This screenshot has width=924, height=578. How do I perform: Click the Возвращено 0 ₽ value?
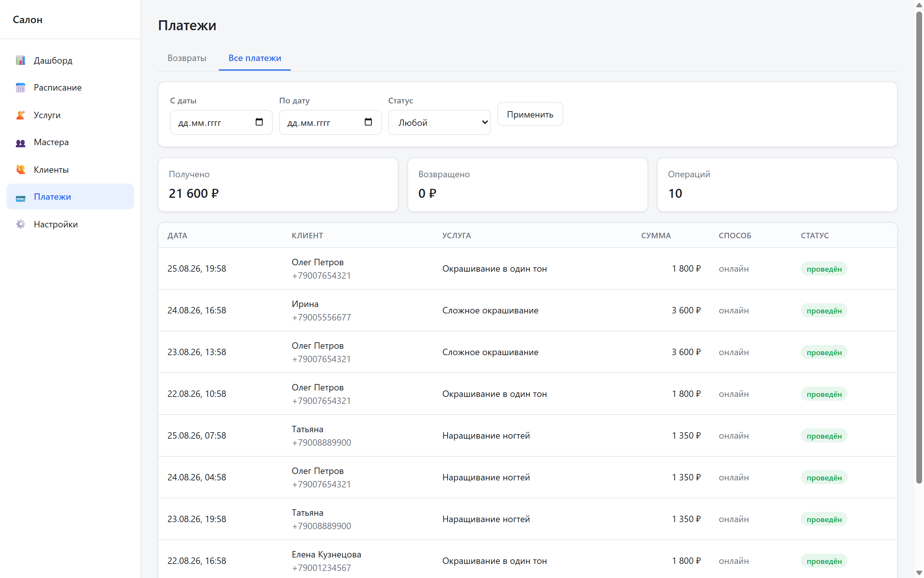[427, 193]
